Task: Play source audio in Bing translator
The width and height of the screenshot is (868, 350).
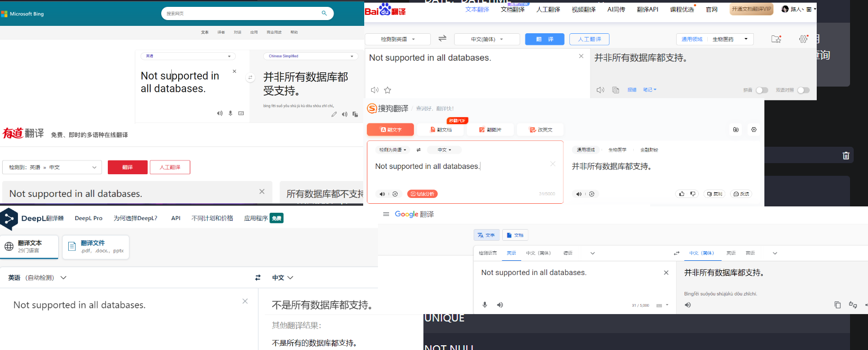Action: (220, 113)
